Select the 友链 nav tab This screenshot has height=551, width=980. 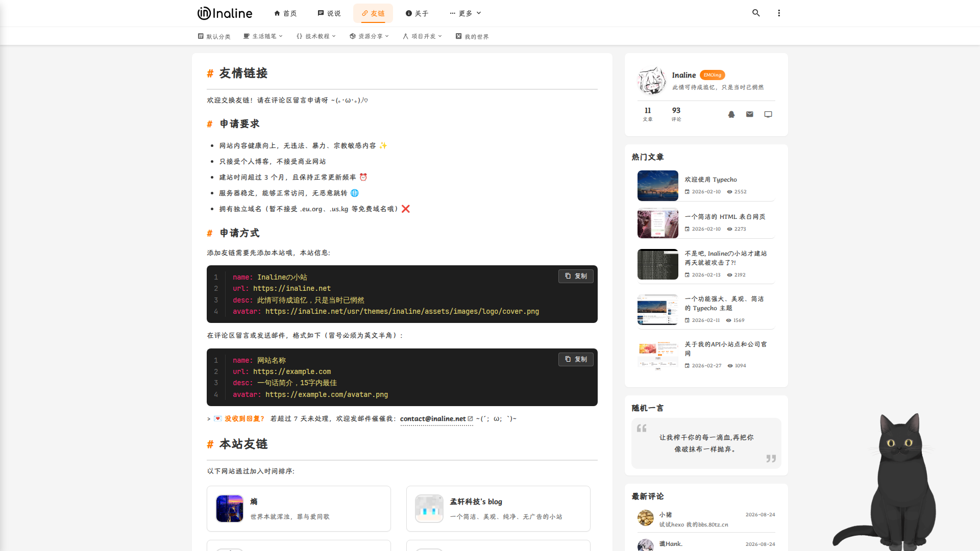point(373,13)
